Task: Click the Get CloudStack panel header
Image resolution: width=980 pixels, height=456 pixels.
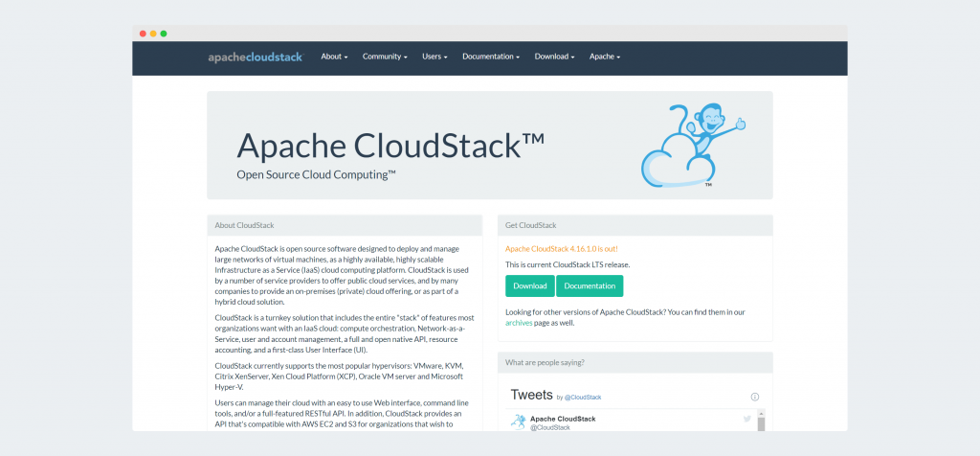Action: click(x=635, y=225)
